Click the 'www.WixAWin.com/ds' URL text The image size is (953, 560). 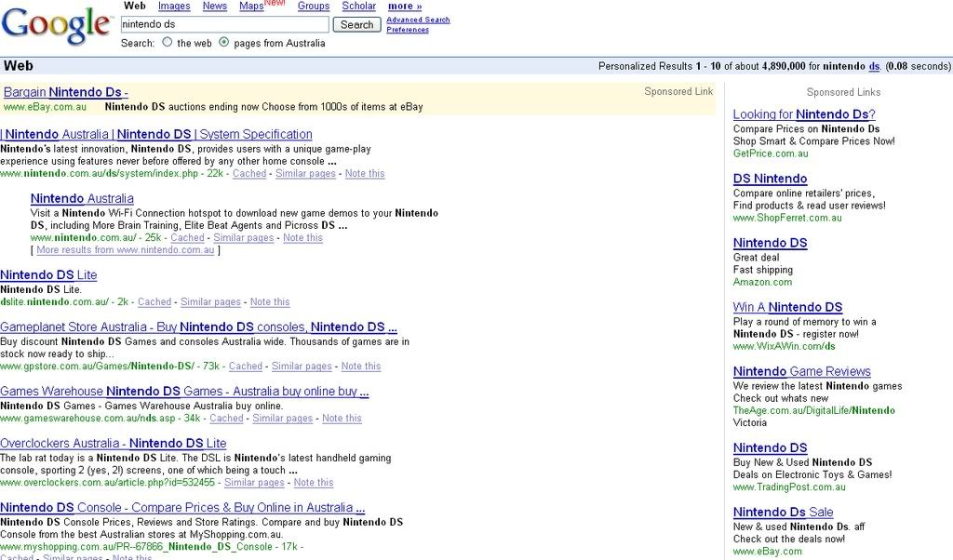[784, 346]
